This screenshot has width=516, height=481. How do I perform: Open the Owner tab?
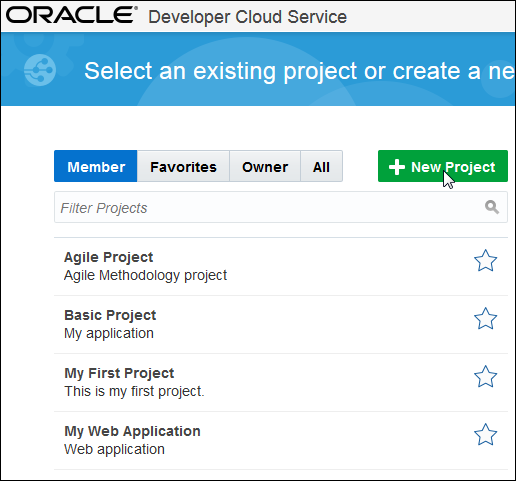(265, 166)
